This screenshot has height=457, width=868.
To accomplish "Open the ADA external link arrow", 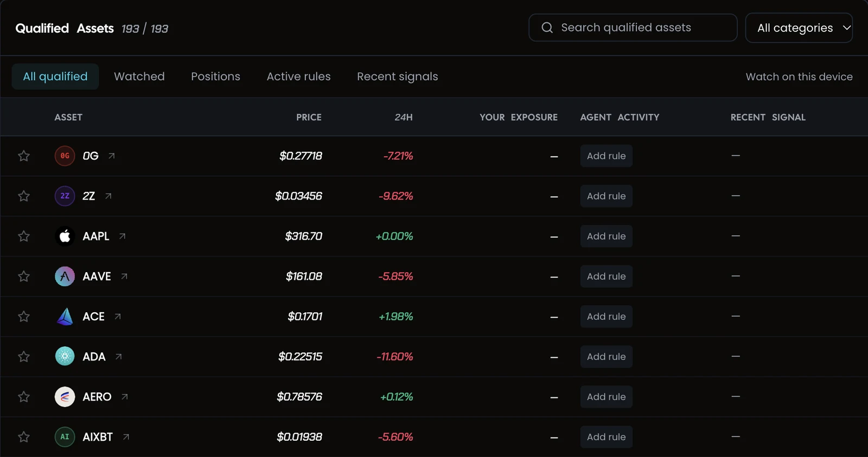I will pos(119,357).
